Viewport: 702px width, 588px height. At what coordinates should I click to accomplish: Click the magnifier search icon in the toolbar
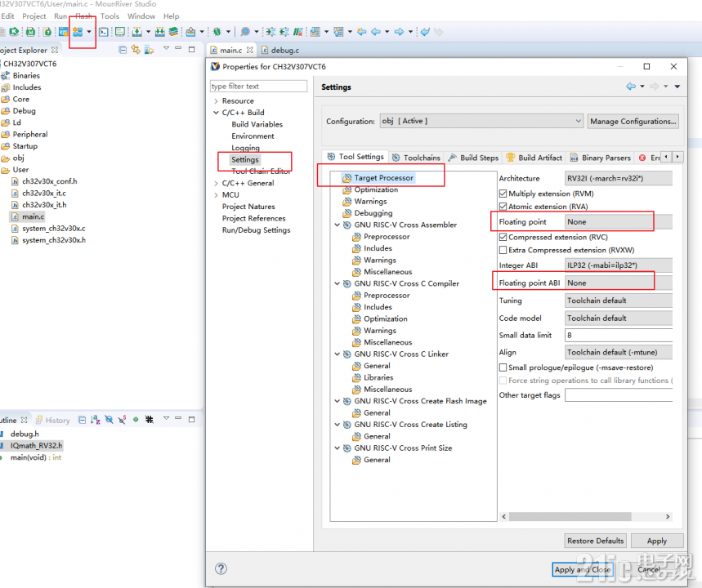(x=245, y=32)
